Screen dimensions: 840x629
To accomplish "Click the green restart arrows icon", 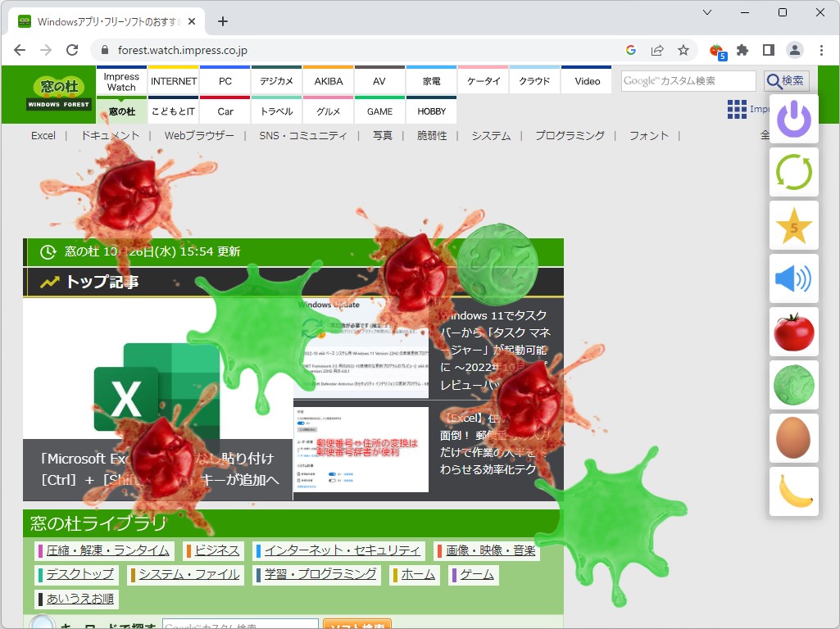I will [792, 173].
